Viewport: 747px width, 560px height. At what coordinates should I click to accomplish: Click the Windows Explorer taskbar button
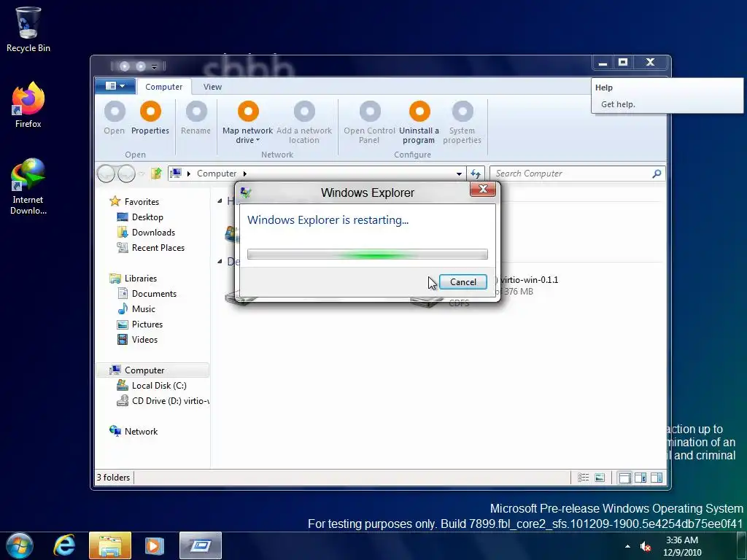pyautogui.click(x=110, y=545)
